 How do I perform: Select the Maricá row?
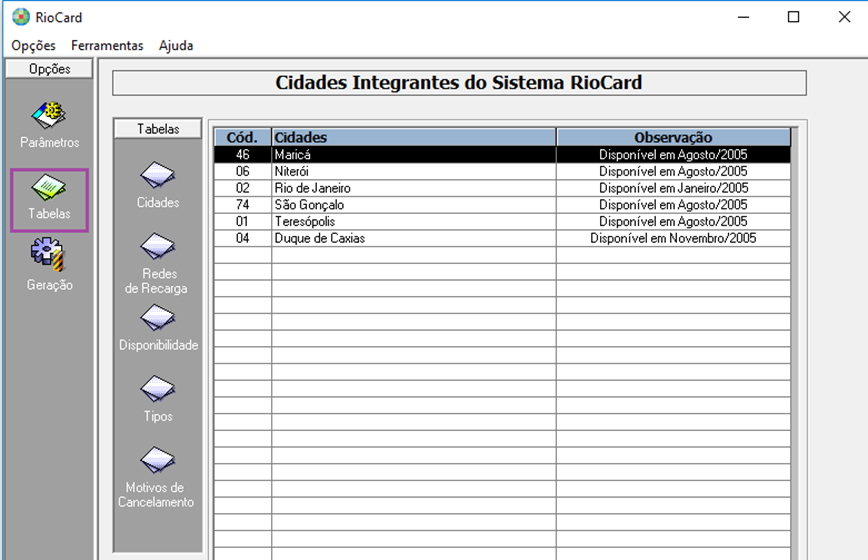pyautogui.click(x=502, y=154)
